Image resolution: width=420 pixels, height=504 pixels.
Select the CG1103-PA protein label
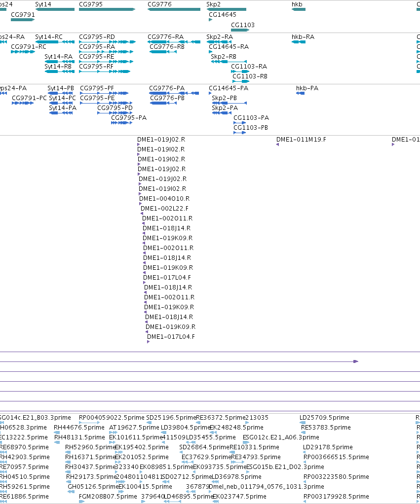click(251, 118)
